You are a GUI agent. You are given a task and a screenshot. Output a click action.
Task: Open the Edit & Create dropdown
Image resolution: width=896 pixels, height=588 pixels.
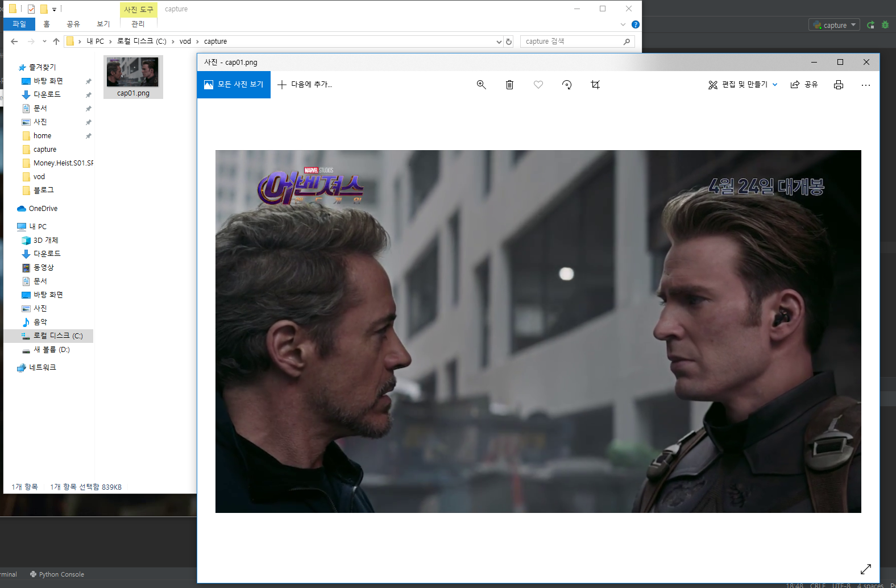click(742, 85)
